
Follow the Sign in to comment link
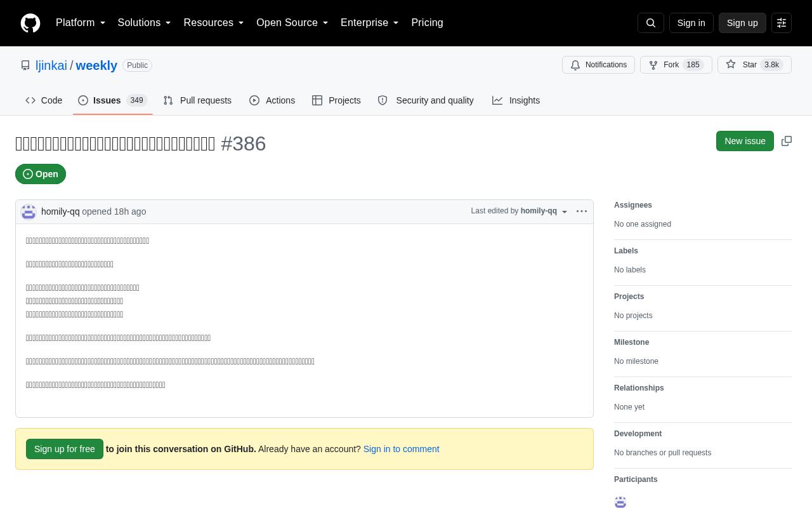(401, 449)
